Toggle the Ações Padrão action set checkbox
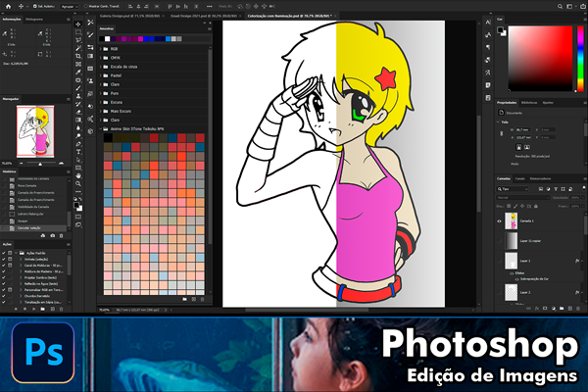The image size is (588, 392). pyautogui.click(x=4, y=253)
